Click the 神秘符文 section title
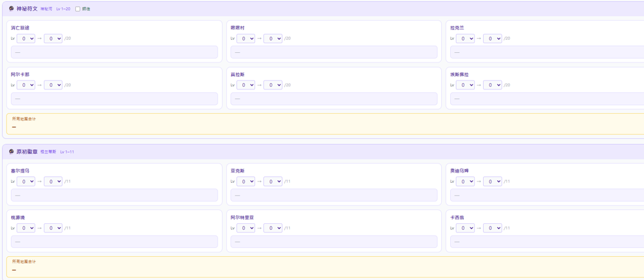This screenshot has height=280, width=644. tap(27, 8)
